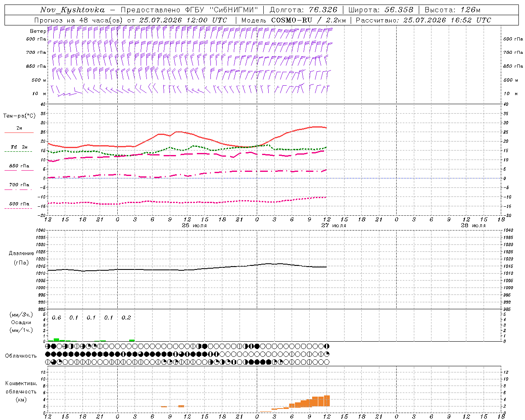Click the green Td 2м dewpoint legend

[19, 147]
